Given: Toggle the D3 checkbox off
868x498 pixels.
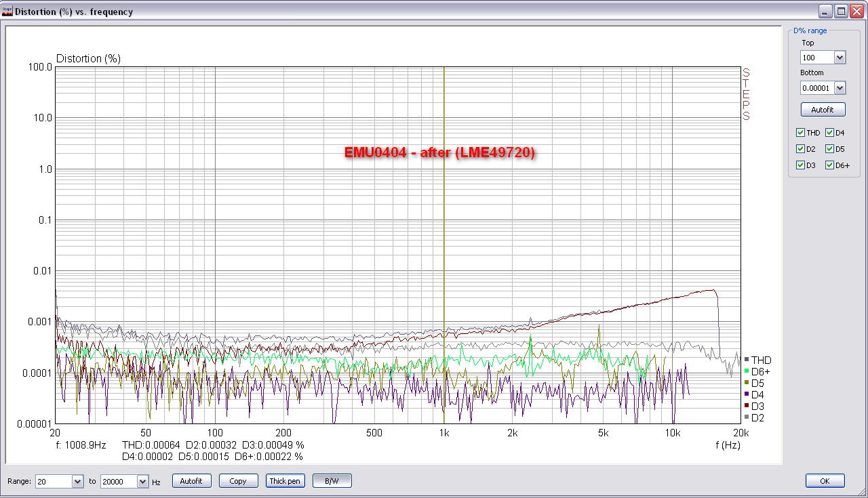Looking at the screenshot, I should (x=800, y=165).
